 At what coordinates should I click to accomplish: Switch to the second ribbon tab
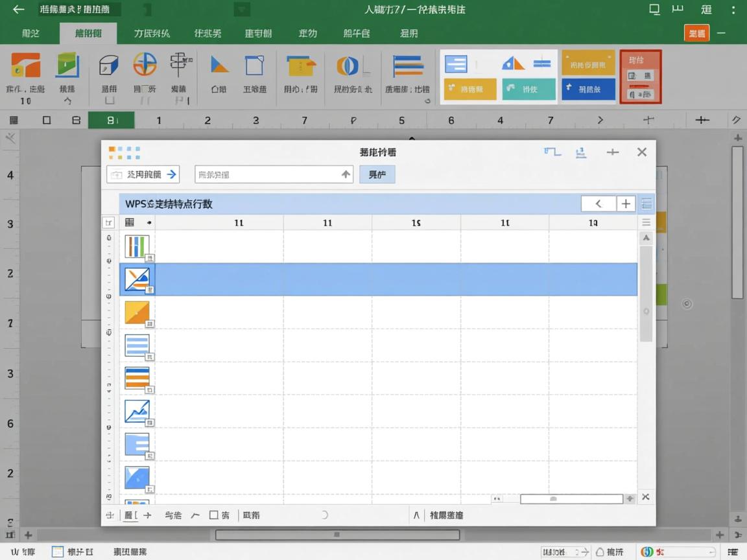88,34
